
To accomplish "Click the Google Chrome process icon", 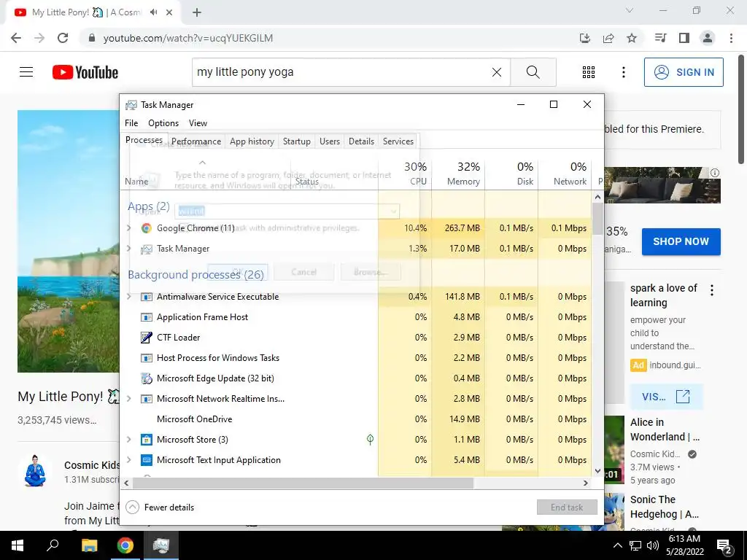I will coord(146,228).
